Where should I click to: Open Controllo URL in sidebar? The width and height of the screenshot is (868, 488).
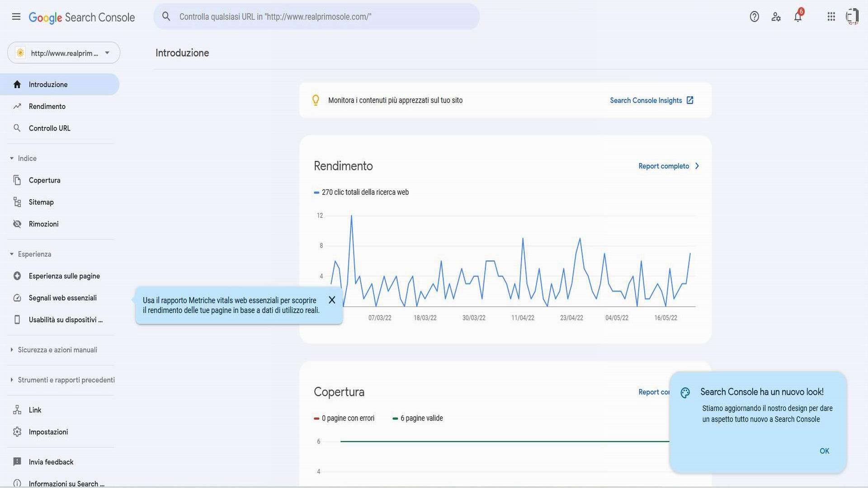click(x=60, y=128)
